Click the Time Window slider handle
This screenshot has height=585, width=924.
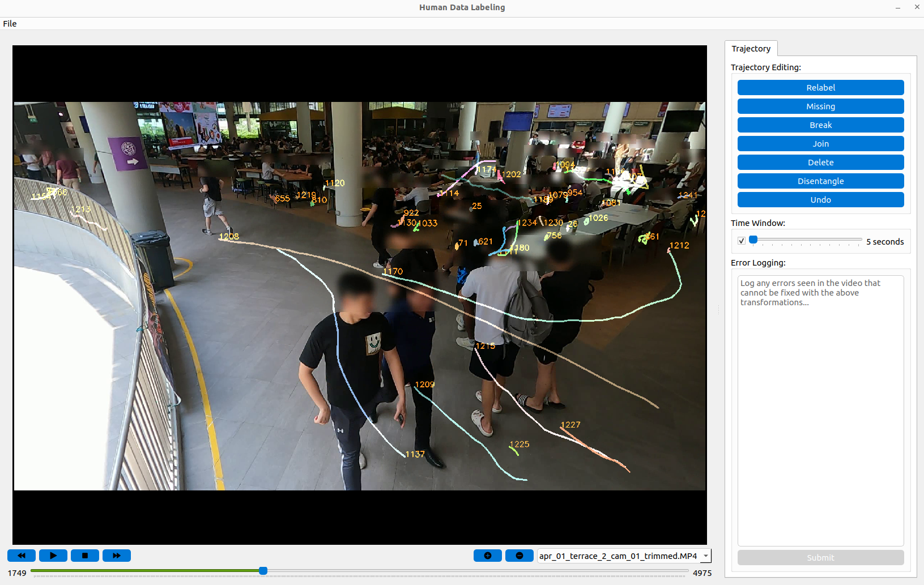click(753, 240)
